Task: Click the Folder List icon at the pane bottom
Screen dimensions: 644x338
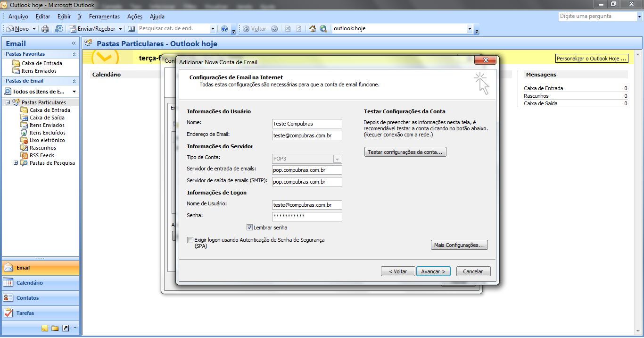Action: pyautogui.click(x=55, y=328)
